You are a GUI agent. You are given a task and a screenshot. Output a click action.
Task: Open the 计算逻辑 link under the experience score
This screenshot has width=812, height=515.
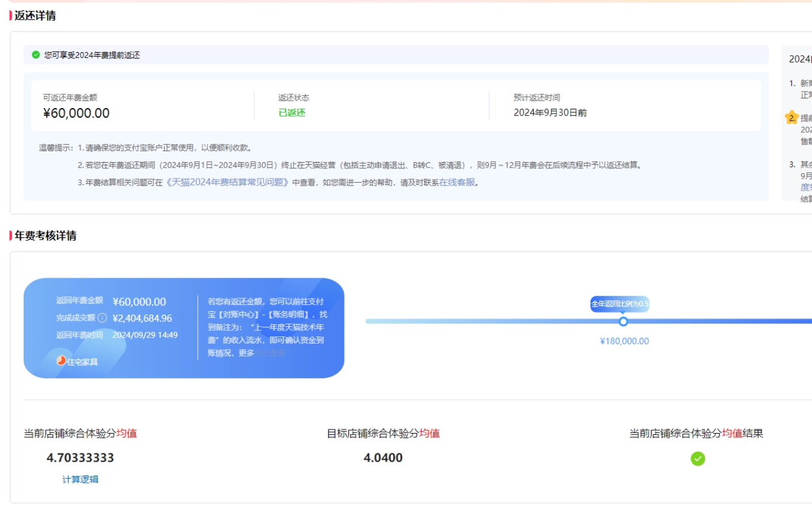tap(80, 479)
